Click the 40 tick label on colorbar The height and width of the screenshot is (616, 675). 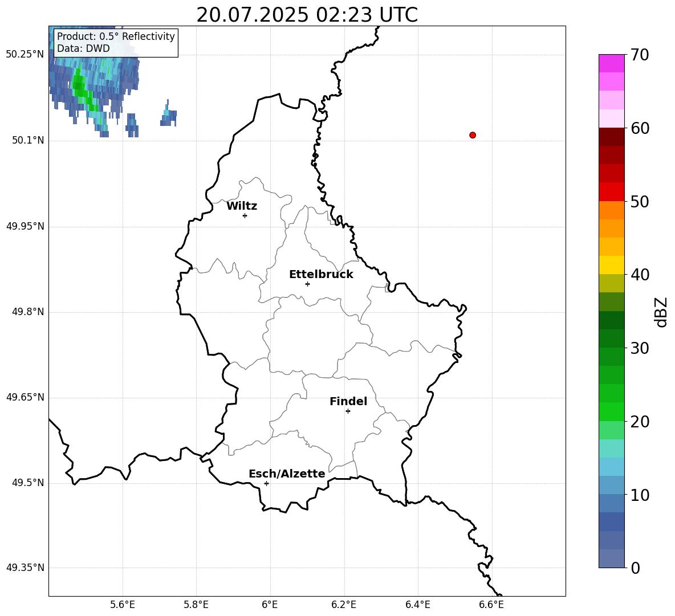(x=640, y=275)
